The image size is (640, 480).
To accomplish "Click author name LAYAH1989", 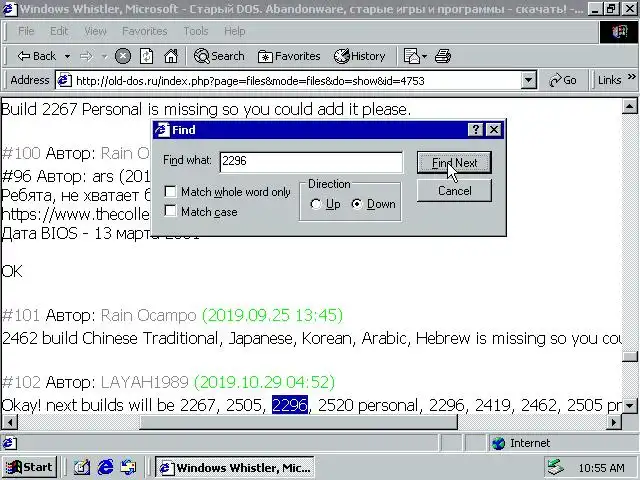I will [x=144, y=382].
